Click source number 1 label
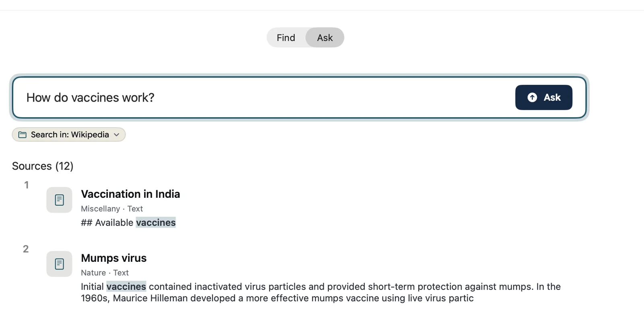644x315 pixels. [27, 185]
